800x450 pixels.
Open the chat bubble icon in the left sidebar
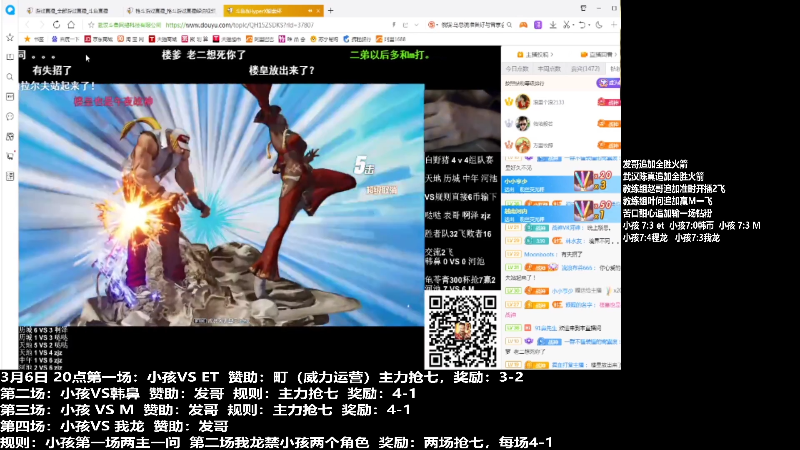pyautogui.click(x=10, y=116)
